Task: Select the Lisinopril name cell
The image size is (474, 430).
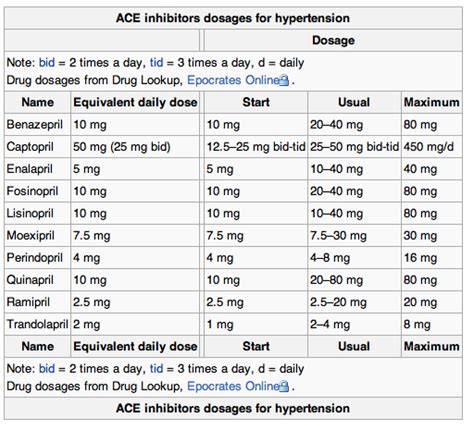Action: click(x=37, y=213)
